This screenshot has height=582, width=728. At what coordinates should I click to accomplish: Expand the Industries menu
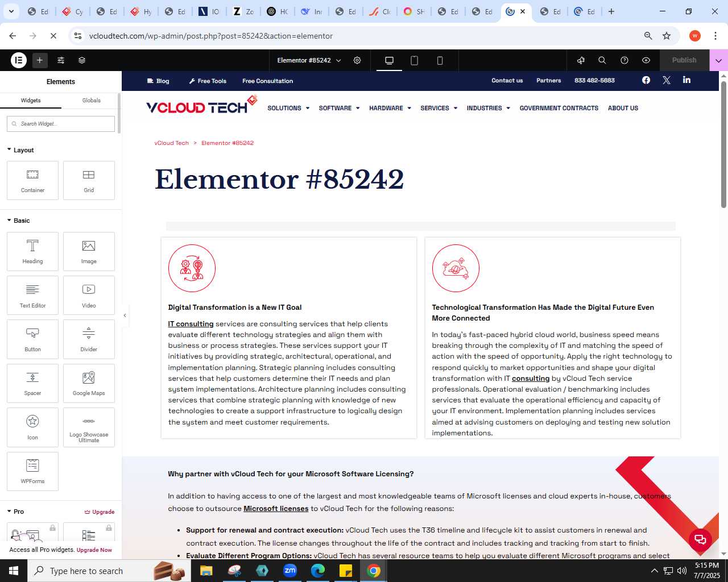489,108
